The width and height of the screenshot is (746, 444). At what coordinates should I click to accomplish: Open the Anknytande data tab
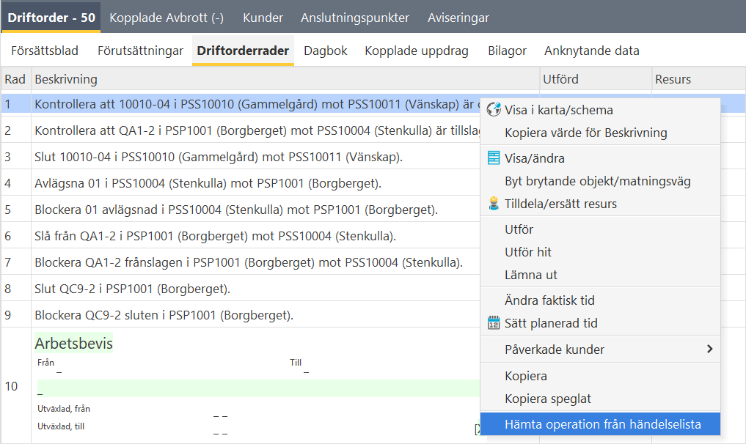point(591,50)
